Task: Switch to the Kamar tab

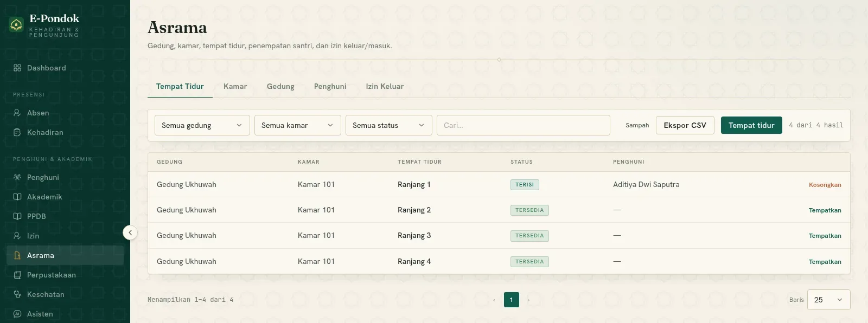Action: tap(235, 86)
